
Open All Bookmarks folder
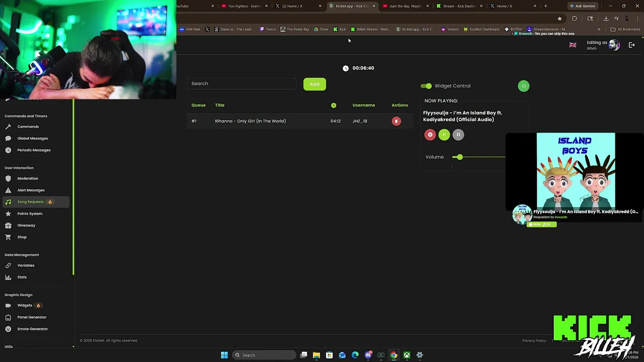pos(625,29)
